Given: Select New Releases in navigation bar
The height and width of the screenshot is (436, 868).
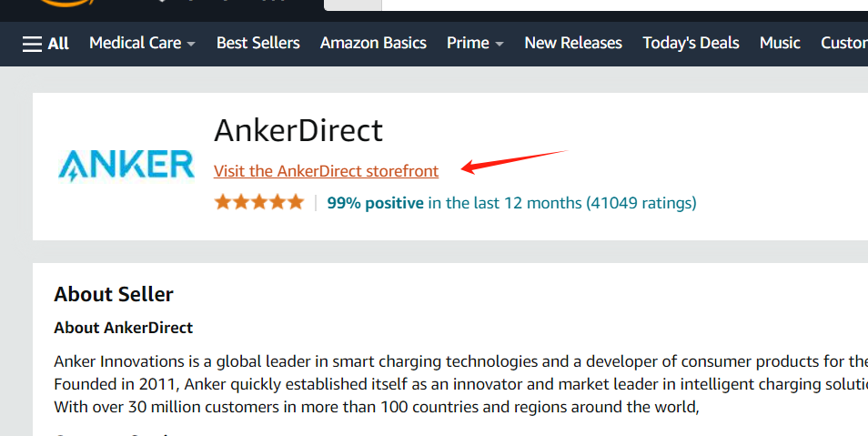Looking at the screenshot, I should [573, 43].
